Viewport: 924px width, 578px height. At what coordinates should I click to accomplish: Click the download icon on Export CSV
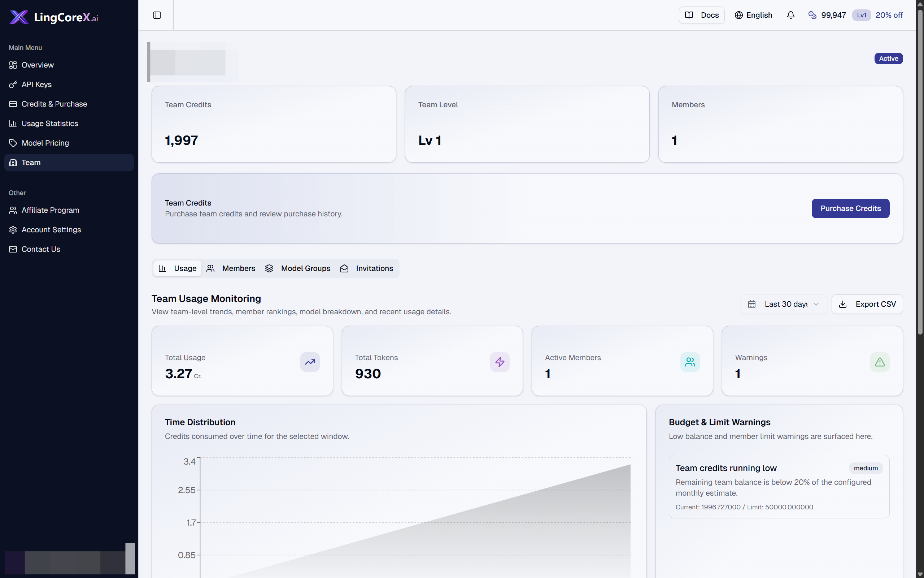point(843,304)
